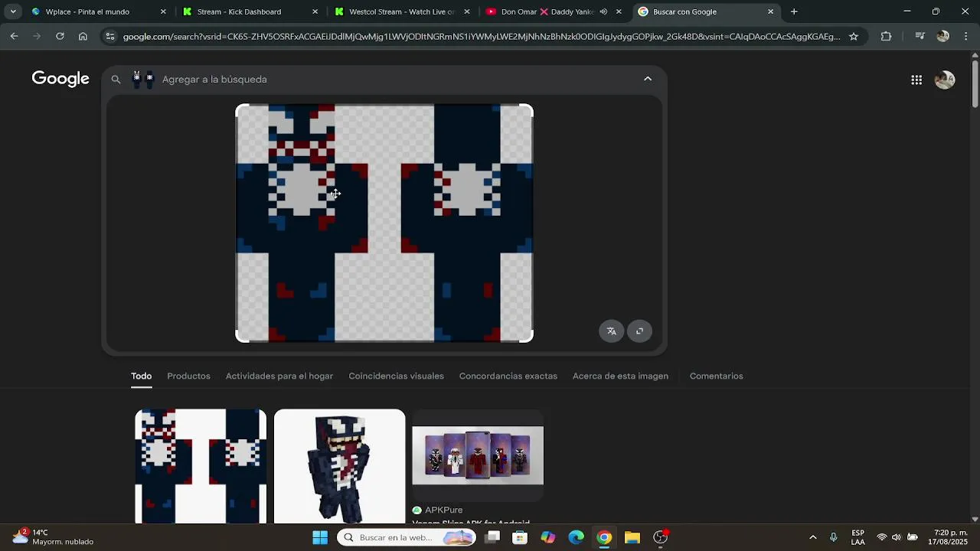This screenshot has width=980, height=551.
Task: Click the Minecraft skin preview image
Action: (x=384, y=223)
